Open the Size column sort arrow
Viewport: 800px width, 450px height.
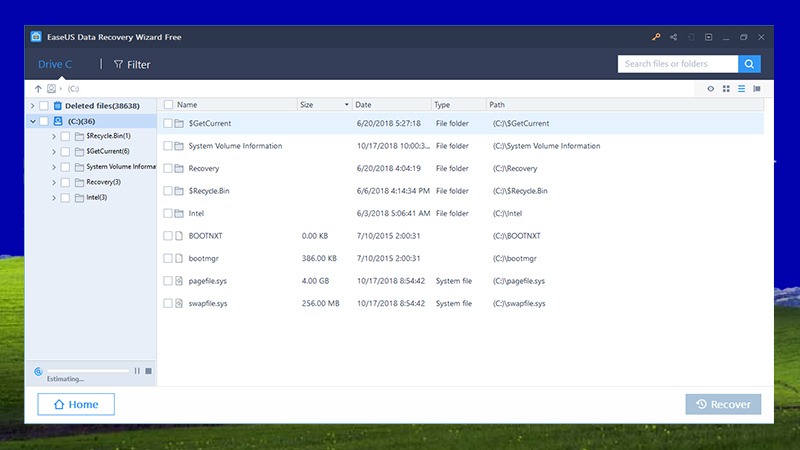tap(346, 105)
